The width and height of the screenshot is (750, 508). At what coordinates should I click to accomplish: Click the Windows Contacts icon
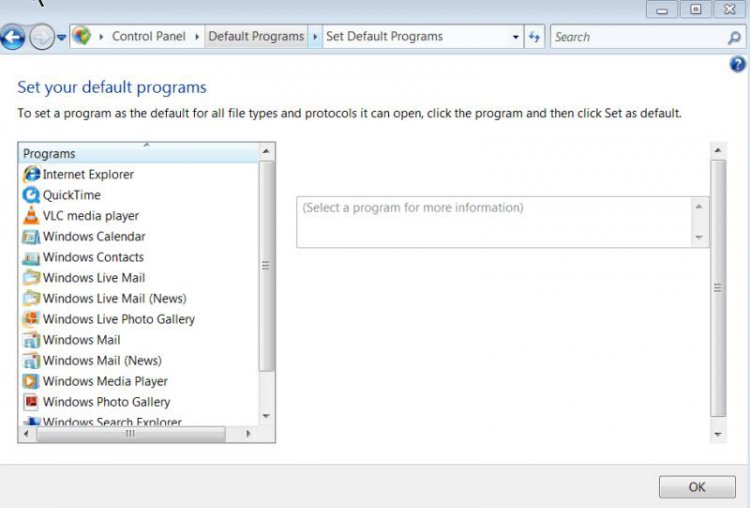click(x=32, y=257)
